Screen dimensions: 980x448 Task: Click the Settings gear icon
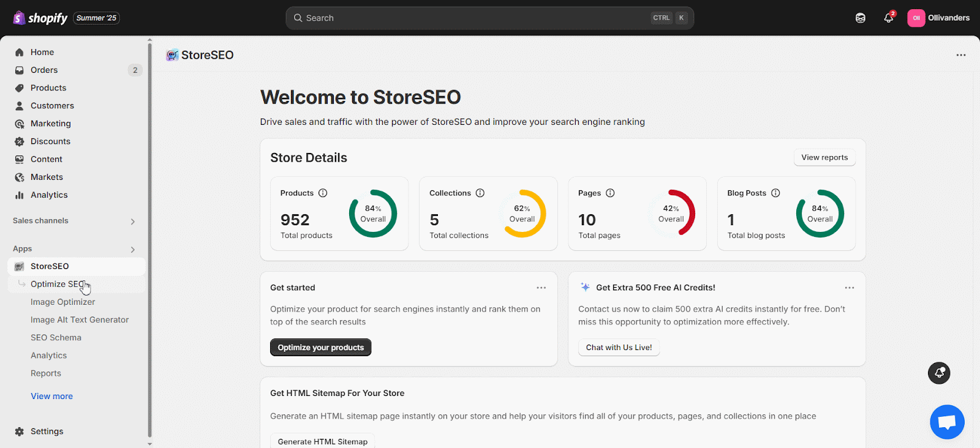pos(20,431)
